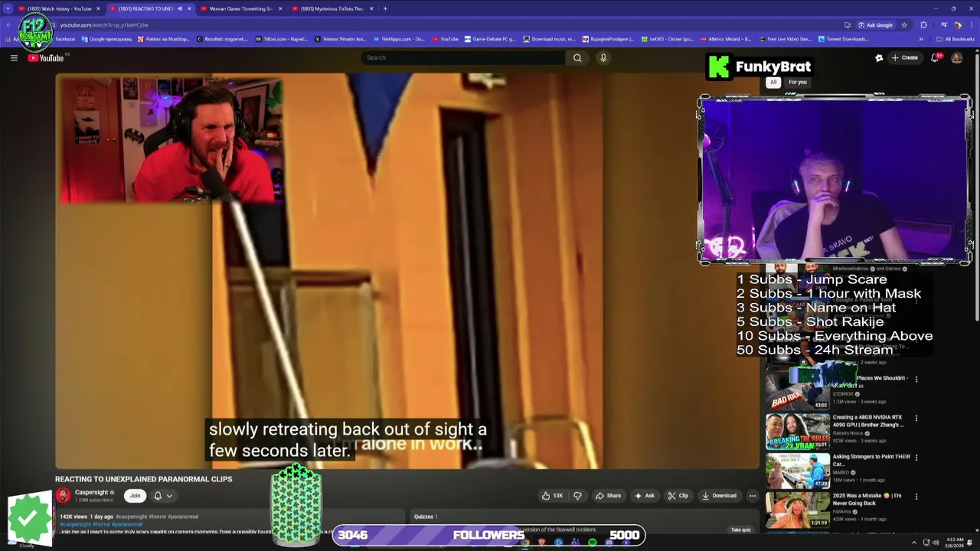Mute the REACTING TO UNEX tab audio
Viewport: 980px width, 551px height.
(180, 8)
